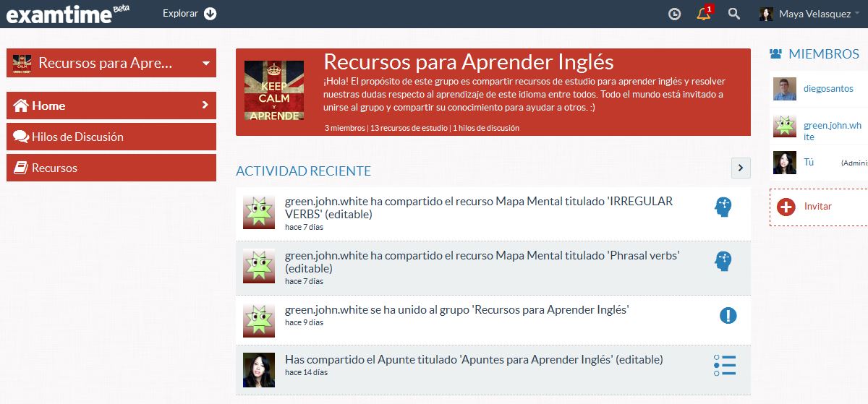Click the 'Tú' member avatar
This screenshot has height=404, width=868.
point(785,163)
